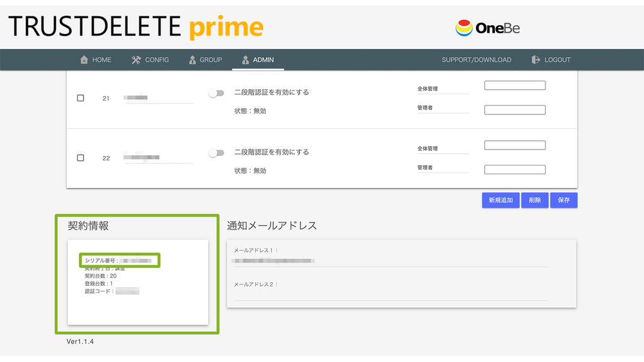Click the 管理者 field in row 22
This screenshot has width=644, height=362.
[x=514, y=170]
